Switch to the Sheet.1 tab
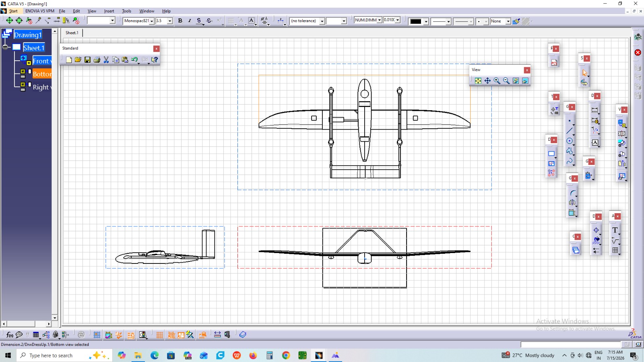Screen dimensions: 644x362 pos(72,33)
